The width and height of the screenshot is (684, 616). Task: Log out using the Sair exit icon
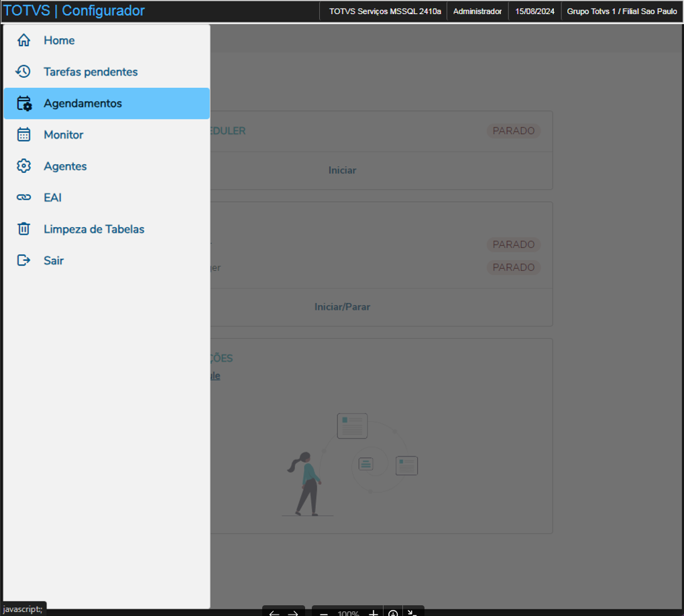tap(23, 260)
